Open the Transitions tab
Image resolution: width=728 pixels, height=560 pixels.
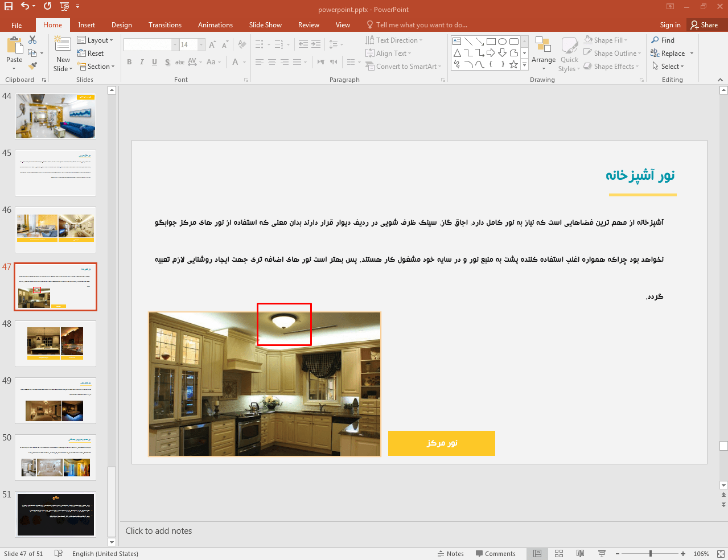click(x=164, y=25)
